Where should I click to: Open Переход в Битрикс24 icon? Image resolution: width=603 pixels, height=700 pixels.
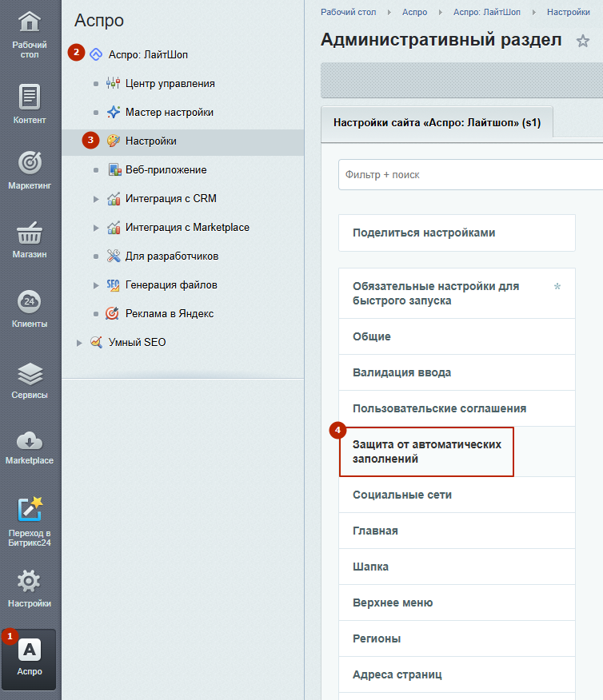(x=30, y=509)
